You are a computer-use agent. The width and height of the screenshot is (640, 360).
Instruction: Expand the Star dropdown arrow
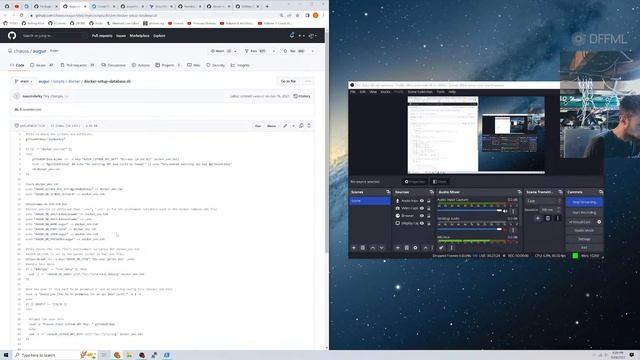(x=313, y=51)
